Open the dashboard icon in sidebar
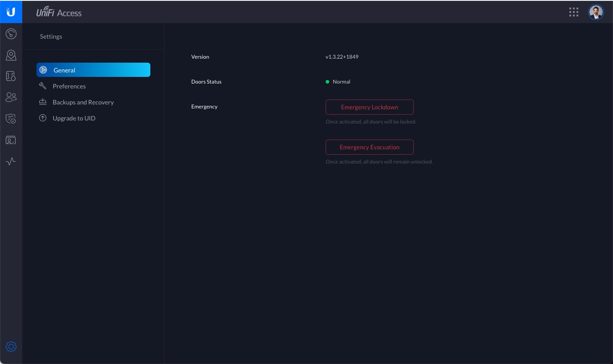The image size is (613, 364). [11, 34]
